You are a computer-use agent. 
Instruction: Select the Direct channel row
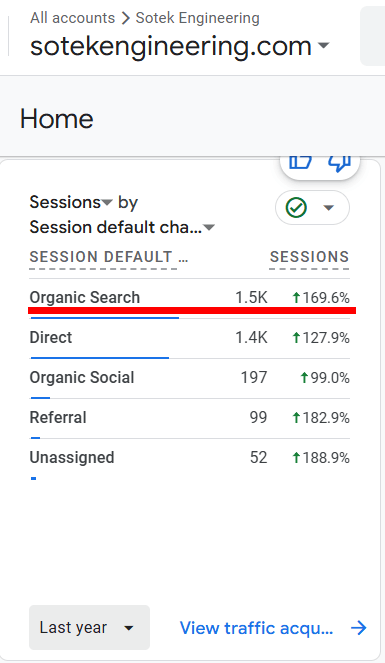[189, 338]
